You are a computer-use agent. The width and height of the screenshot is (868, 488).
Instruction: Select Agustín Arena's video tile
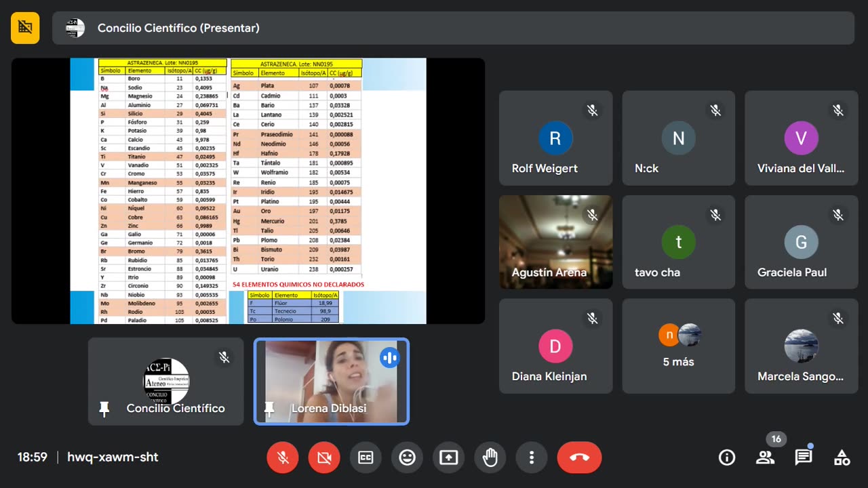[555, 242]
